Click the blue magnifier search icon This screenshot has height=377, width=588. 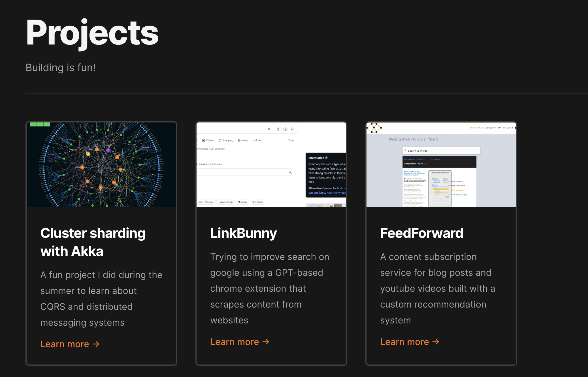click(293, 129)
